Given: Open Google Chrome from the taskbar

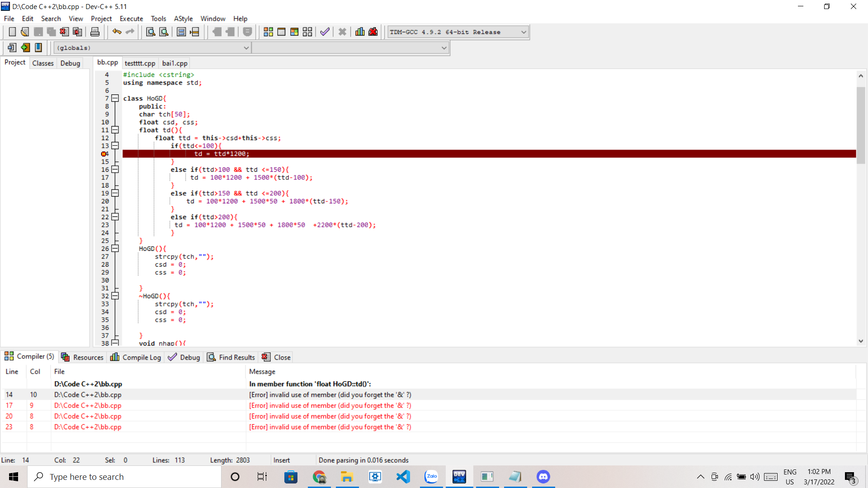Looking at the screenshot, I should [319, 477].
